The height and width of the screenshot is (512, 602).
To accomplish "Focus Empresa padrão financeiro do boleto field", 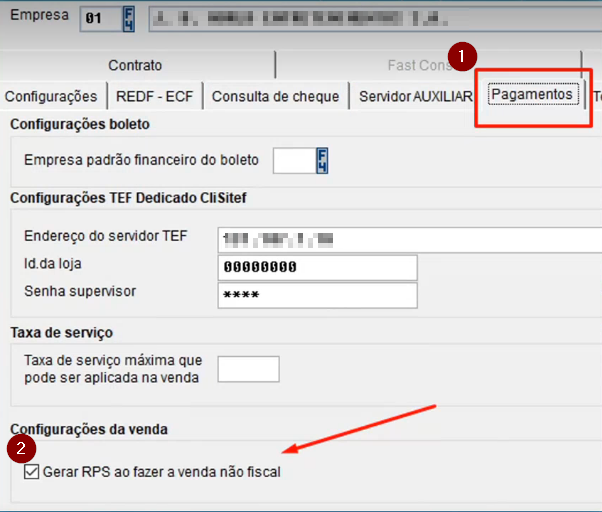I will tap(294, 160).
